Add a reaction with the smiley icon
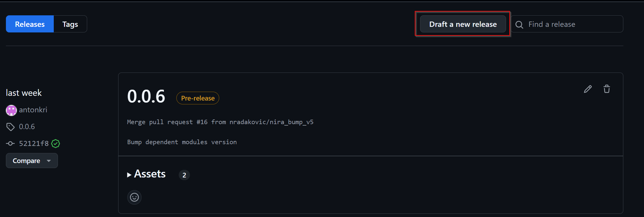644x217 pixels. click(134, 197)
